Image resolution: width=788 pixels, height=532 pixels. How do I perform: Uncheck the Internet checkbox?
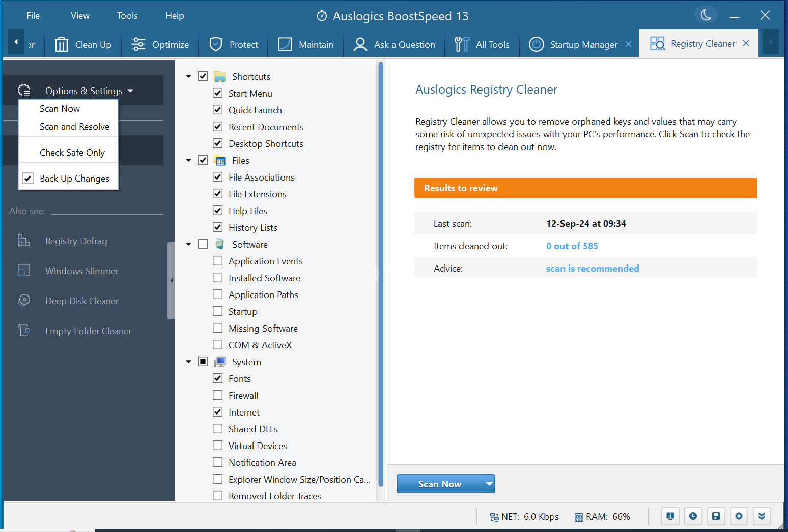pyautogui.click(x=217, y=412)
